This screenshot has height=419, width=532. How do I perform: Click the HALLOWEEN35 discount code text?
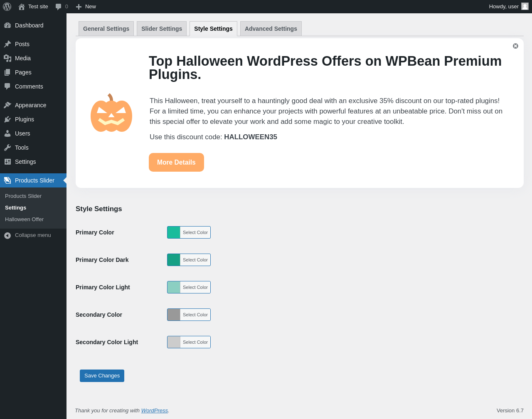coord(251,137)
